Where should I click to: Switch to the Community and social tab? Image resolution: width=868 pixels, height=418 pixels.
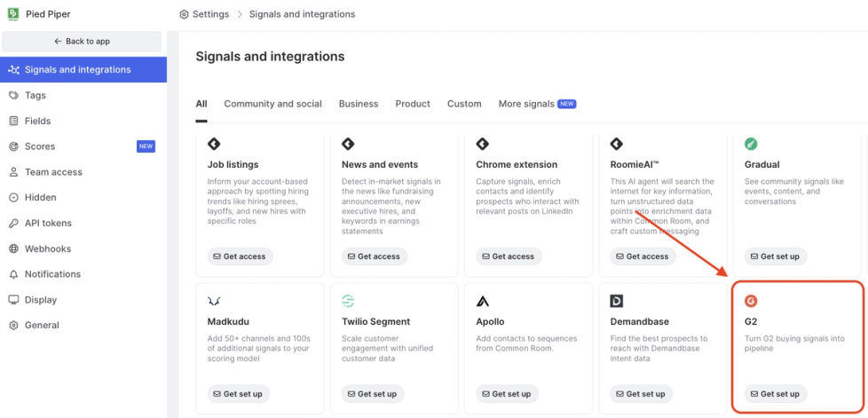[272, 104]
